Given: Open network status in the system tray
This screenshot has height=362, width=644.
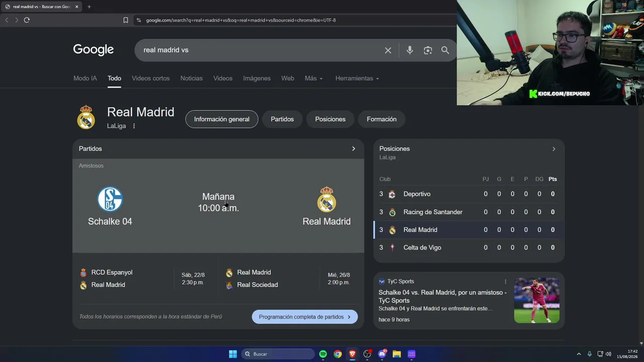Looking at the screenshot, I should (600, 354).
